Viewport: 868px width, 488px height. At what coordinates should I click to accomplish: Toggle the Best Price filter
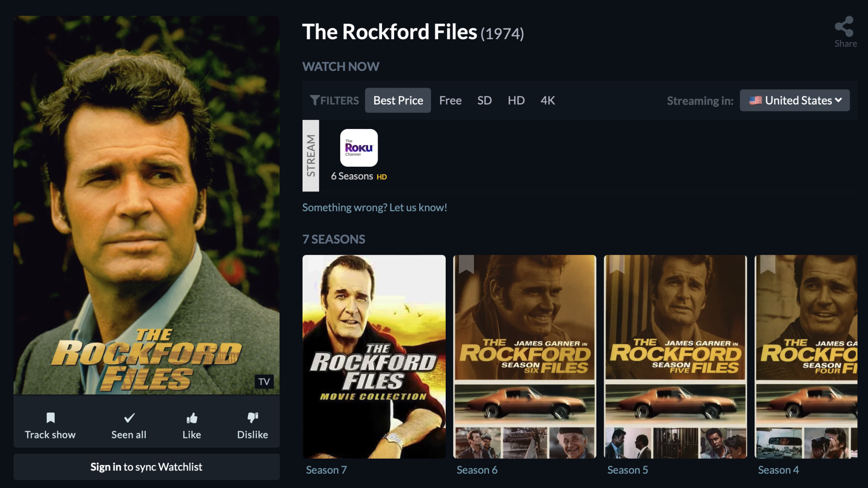[398, 100]
